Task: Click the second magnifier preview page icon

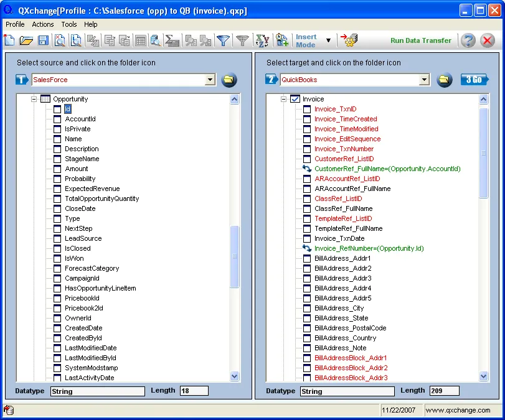Action: (x=76, y=40)
